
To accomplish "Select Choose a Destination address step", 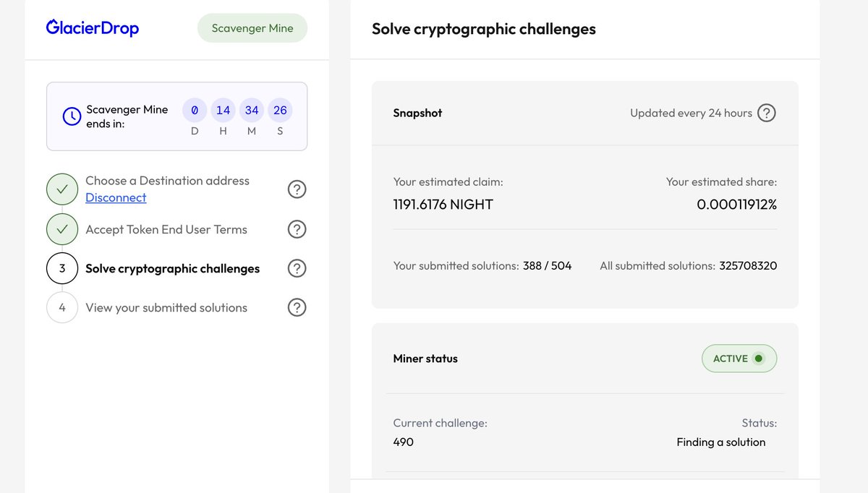I will [167, 181].
